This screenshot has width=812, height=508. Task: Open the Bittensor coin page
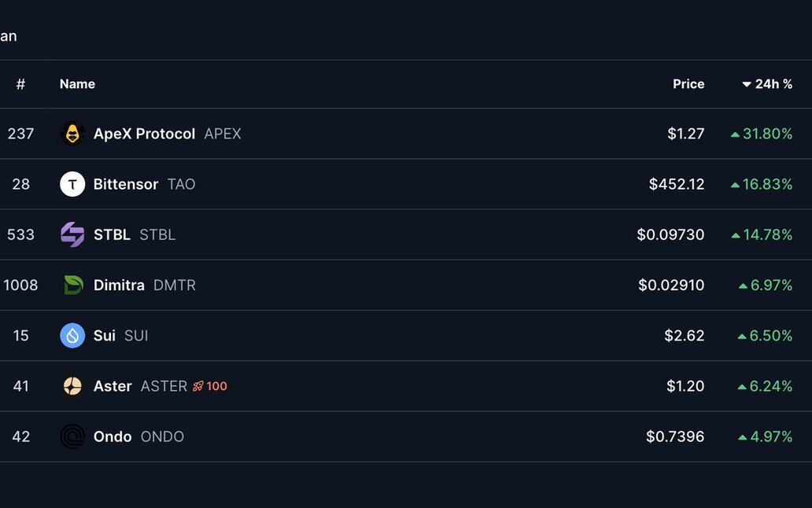pyautogui.click(x=126, y=184)
